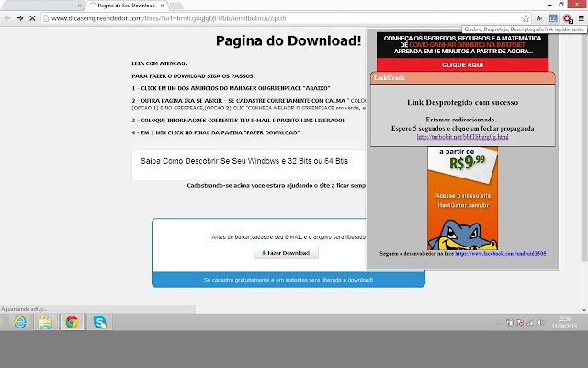
Task: Click 'Link Desprotegido com sucesso' message
Action: (462, 102)
